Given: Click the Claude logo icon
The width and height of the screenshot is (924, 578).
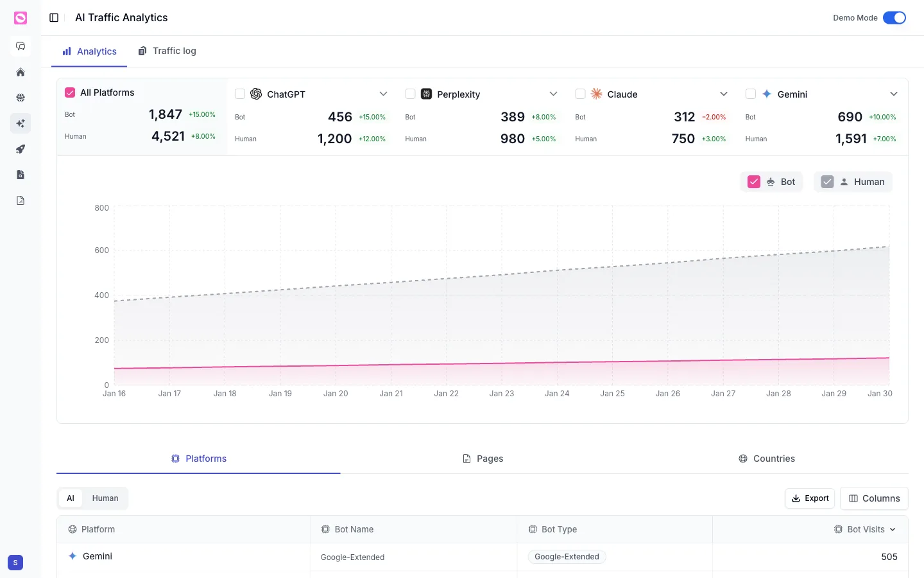Looking at the screenshot, I should [x=596, y=94].
